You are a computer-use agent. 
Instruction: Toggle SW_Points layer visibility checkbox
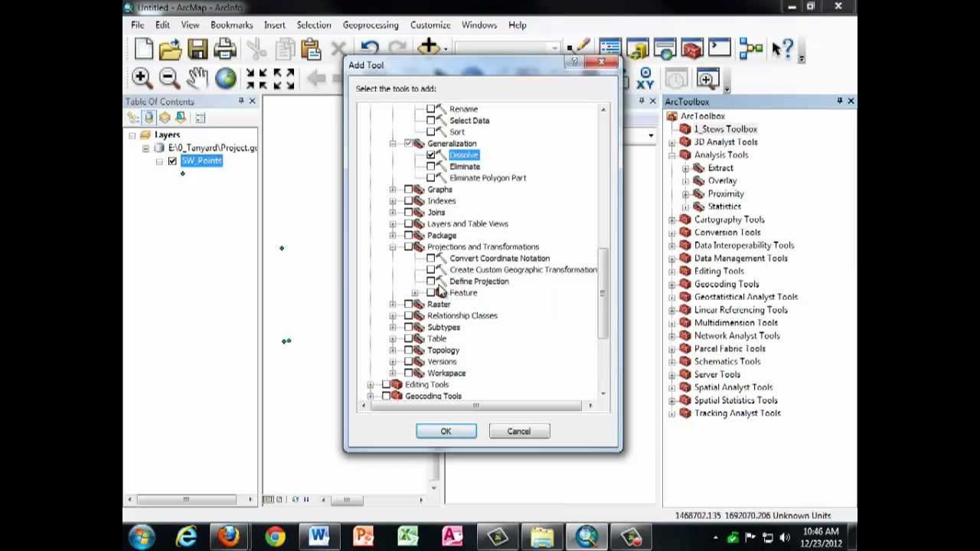point(172,161)
